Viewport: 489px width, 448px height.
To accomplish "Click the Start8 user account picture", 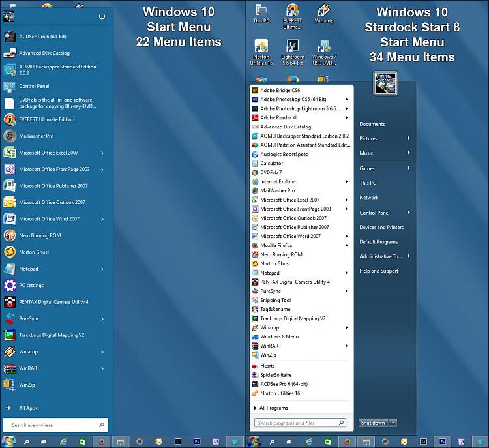I will click(x=385, y=83).
